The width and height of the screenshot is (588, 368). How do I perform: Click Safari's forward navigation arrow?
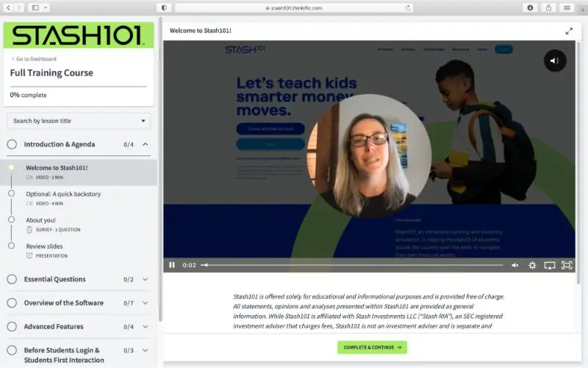click(x=19, y=7)
